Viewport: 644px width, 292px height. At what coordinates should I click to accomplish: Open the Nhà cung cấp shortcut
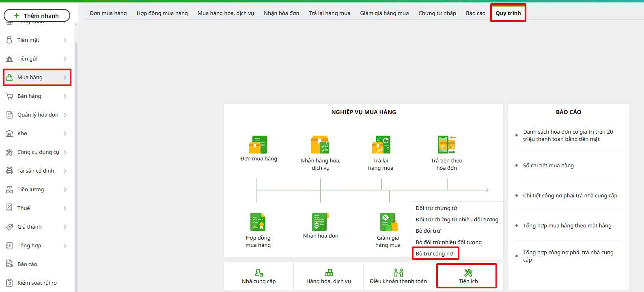point(258,277)
